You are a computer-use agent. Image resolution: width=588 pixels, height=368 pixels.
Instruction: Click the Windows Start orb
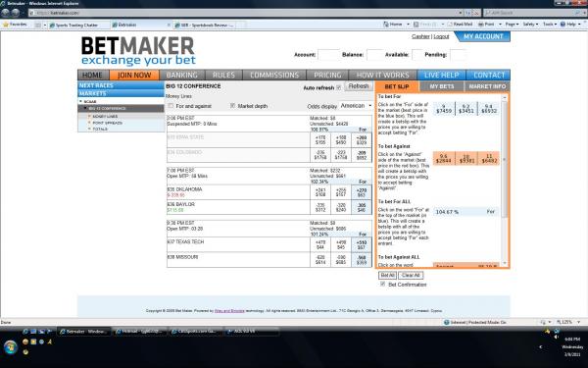pos(10,347)
